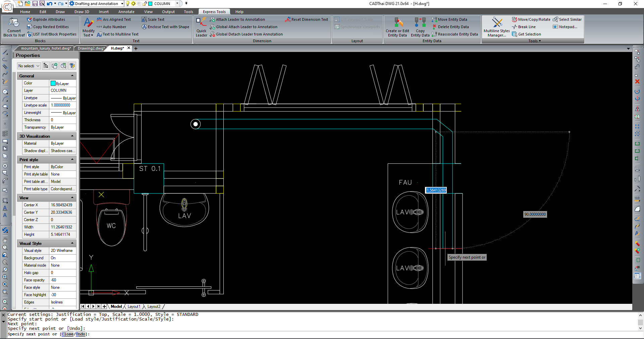Click Global Detach Leader from Annotation tool
The image size is (644, 339).
coord(246,34)
